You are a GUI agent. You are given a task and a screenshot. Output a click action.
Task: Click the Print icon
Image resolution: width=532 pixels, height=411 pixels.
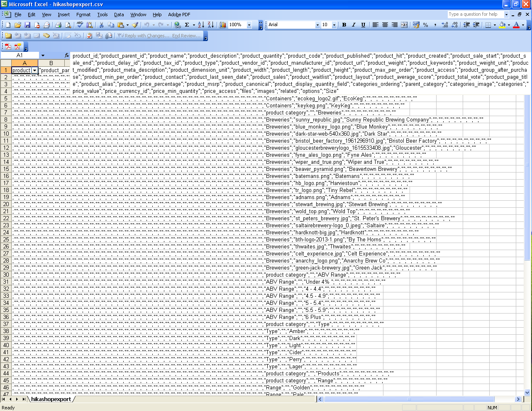tap(58, 25)
